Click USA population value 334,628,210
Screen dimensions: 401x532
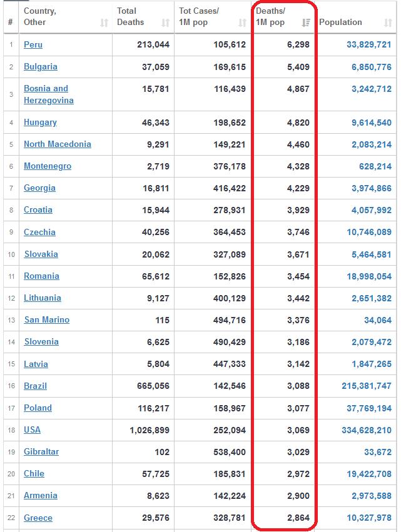(367, 430)
